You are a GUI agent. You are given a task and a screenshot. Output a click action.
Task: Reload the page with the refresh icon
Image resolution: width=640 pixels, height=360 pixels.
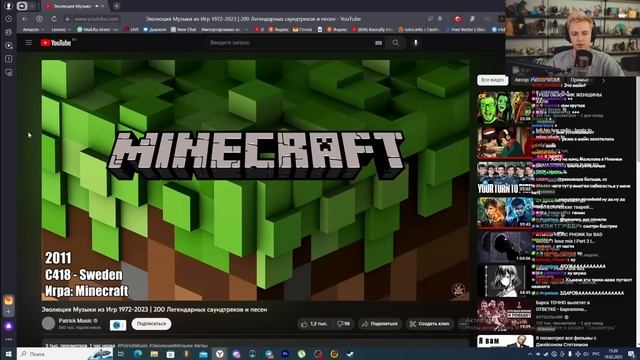pos(54,19)
